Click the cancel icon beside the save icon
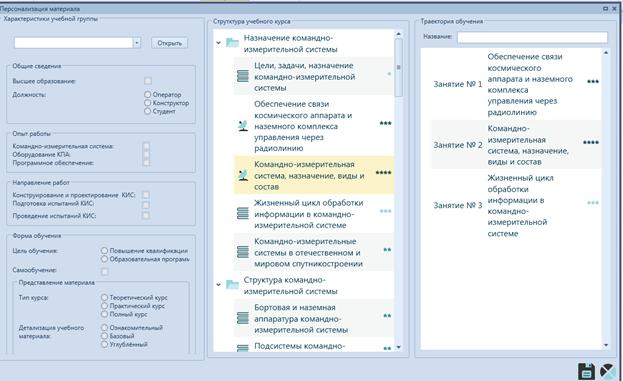Image resolution: width=623 pixels, height=381 pixels. 608,371
